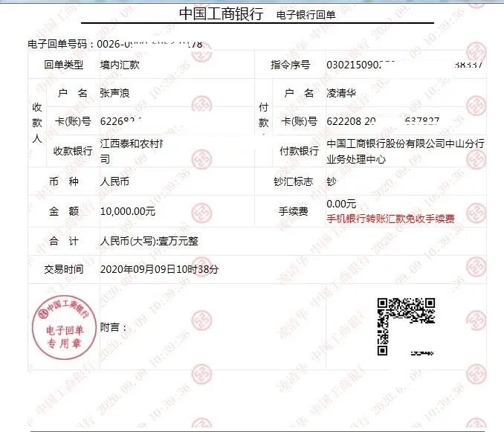
Task: Select the time 2020年09月09日10时38分
Action: 159,269
